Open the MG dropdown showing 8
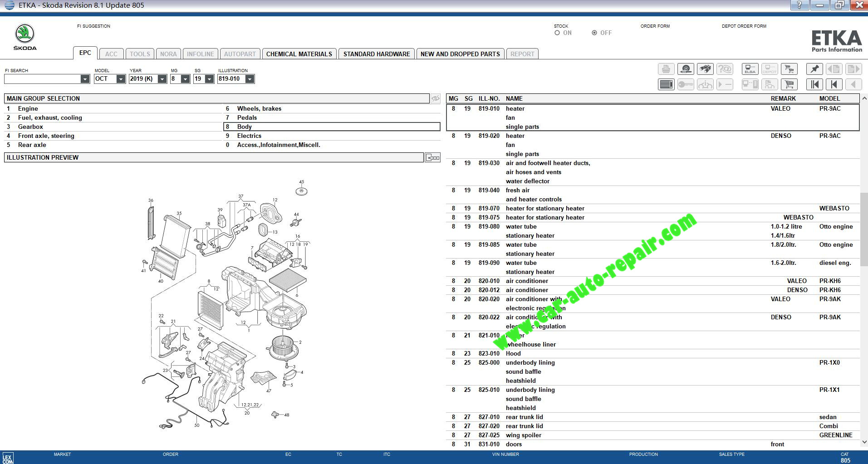This screenshot has height=464, width=868. click(185, 79)
